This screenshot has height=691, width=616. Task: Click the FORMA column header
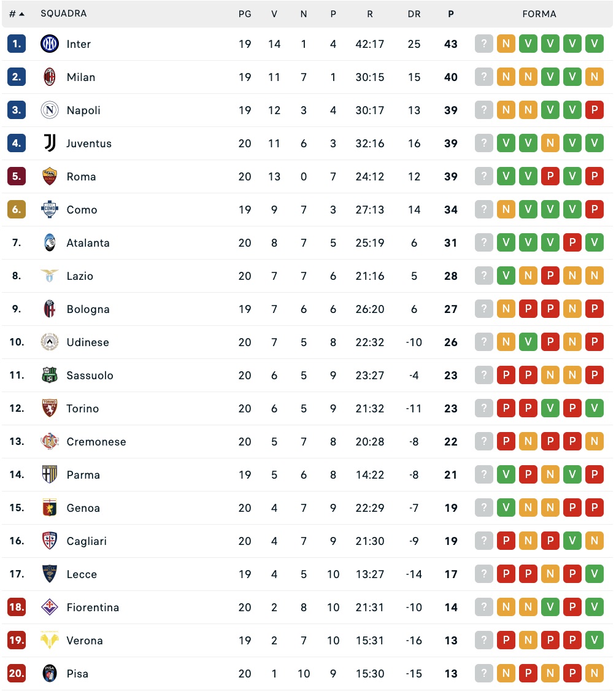click(539, 14)
